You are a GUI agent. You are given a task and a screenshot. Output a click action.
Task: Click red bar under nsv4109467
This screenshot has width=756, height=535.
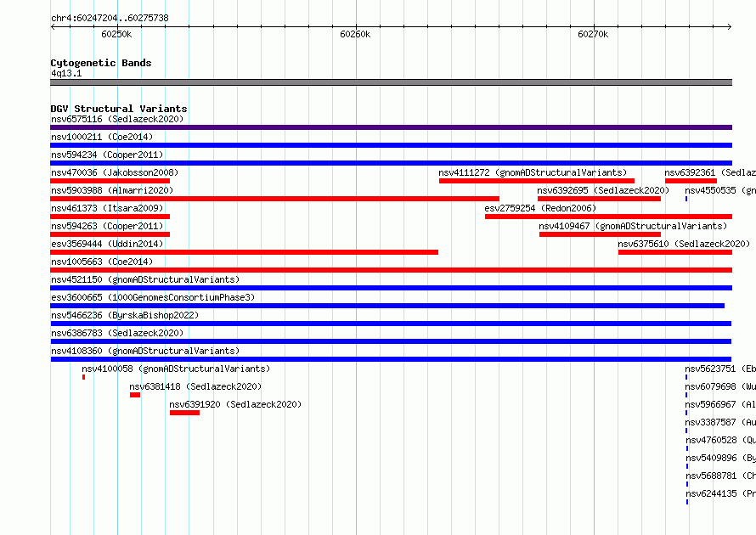coord(601,234)
